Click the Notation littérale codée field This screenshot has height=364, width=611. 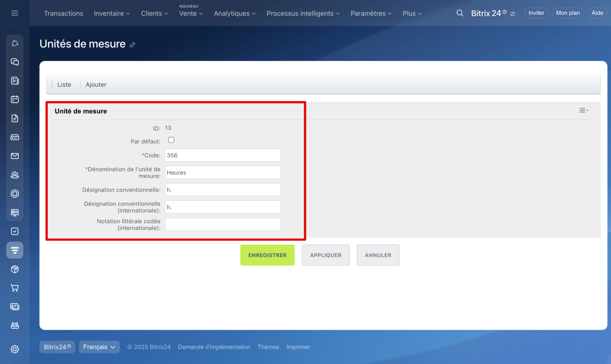pyautogui.click(x=222, y=224)
